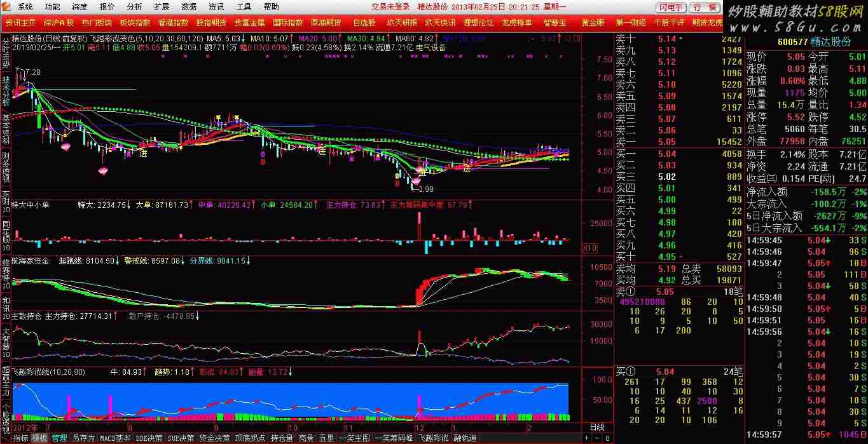The image size is (868, 444).
Task: Click stock code 600577 精达股份 header
Action: tap(814, 41)
